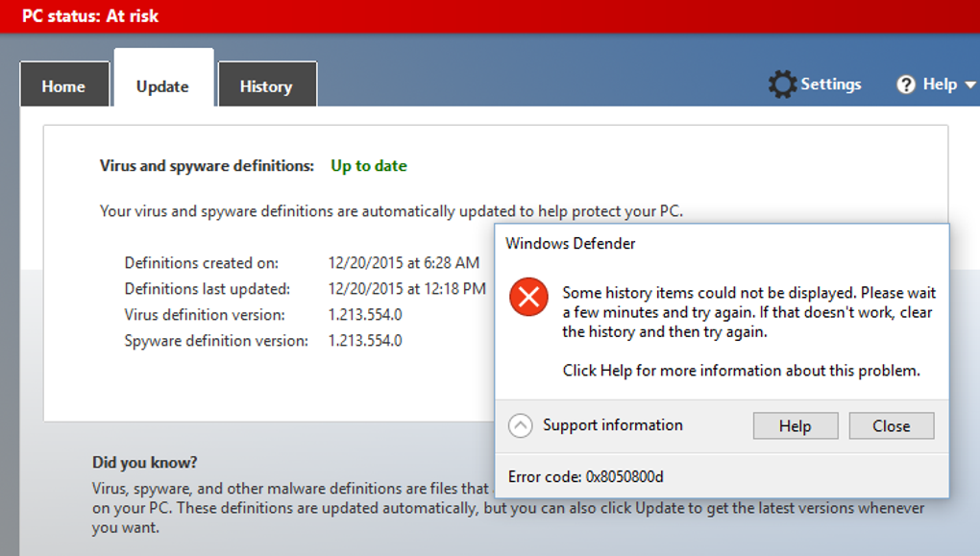Click the Help question mark icon
Image resolution: width=980 pixels, height=556 pixels.
(x=906, y=85)
